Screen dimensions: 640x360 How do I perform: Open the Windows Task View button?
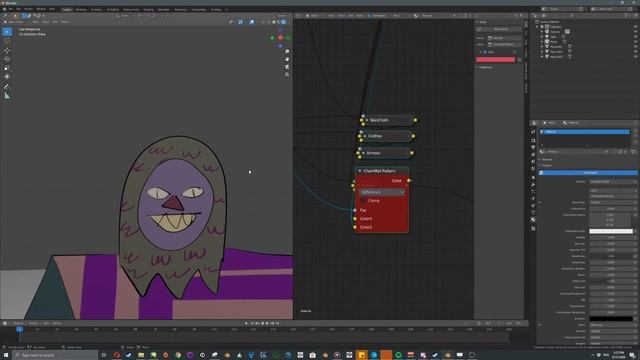(104, 355)
